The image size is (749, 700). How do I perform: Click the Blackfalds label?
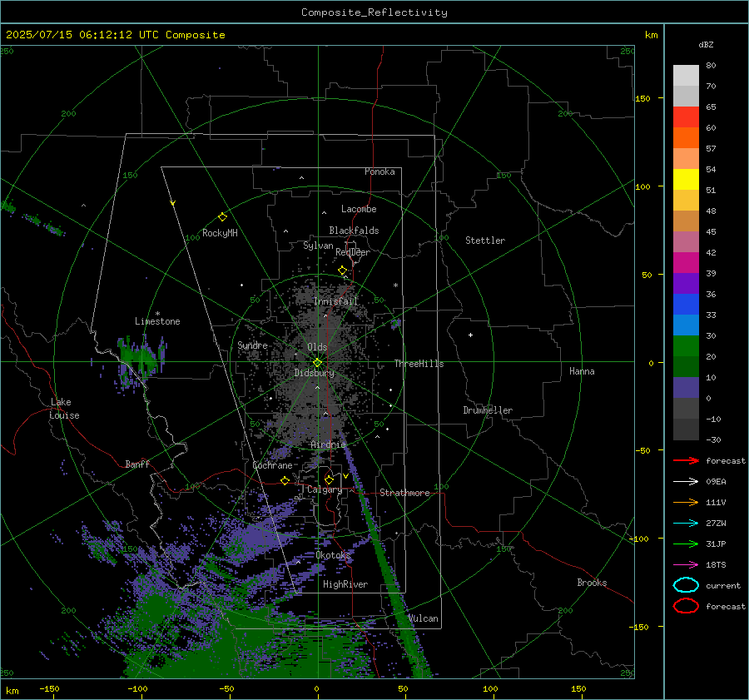pos(354,231)
